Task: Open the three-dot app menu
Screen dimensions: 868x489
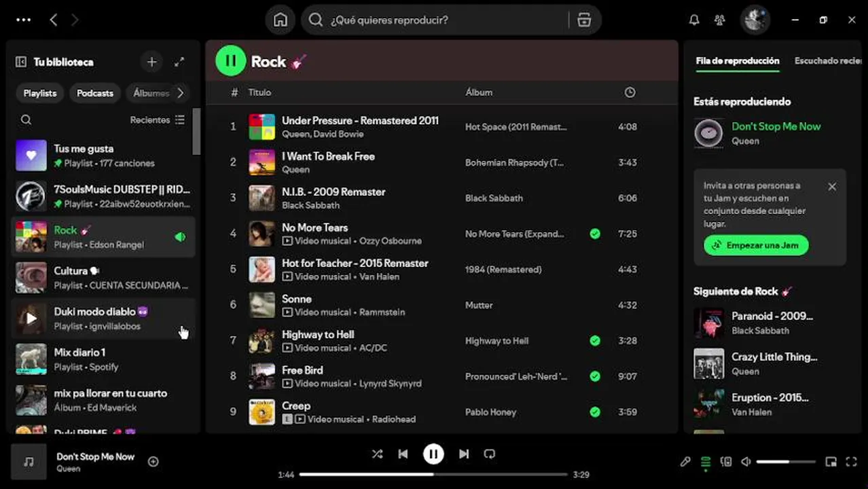Action: 23,20
